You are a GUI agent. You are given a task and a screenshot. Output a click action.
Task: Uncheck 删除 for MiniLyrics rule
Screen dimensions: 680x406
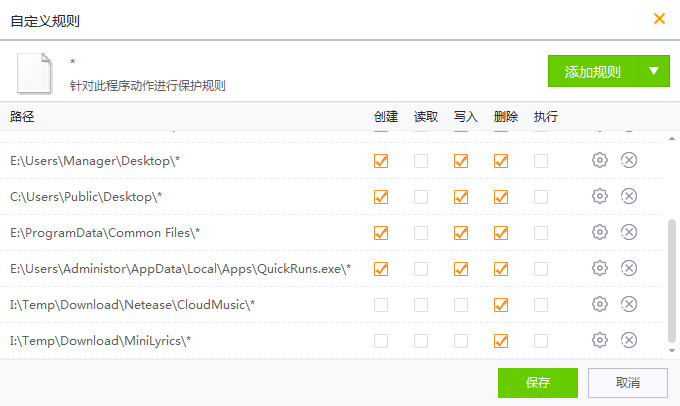pyautogui.click(x=501, y=341)
